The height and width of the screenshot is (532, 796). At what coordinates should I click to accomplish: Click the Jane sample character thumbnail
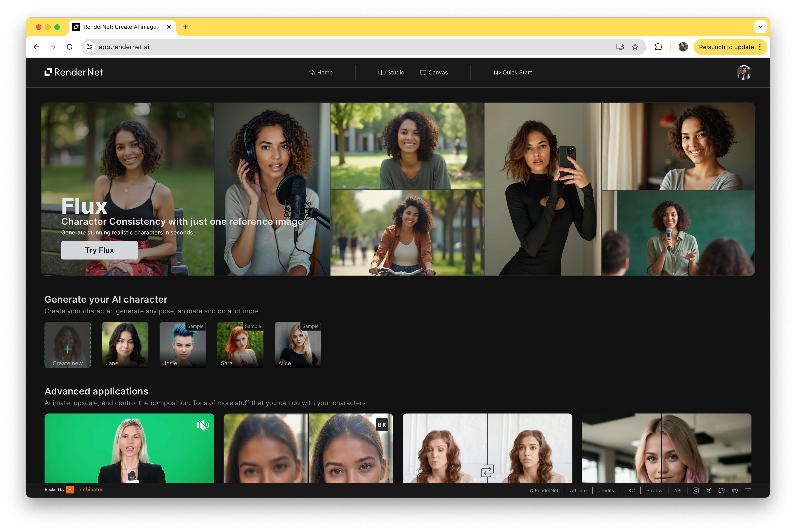pyautogui.click(x=125, y=344)
